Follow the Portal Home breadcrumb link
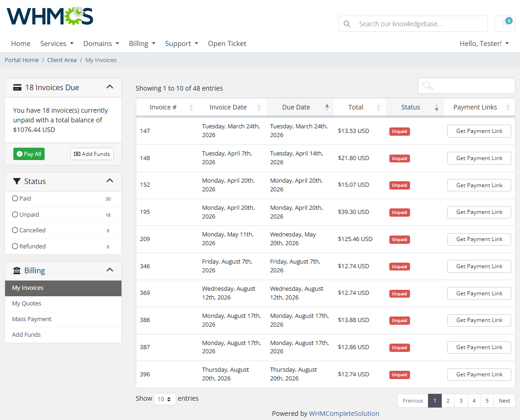Image resolution: width=520 pixels, height=420 pixels. coord(22,60)
